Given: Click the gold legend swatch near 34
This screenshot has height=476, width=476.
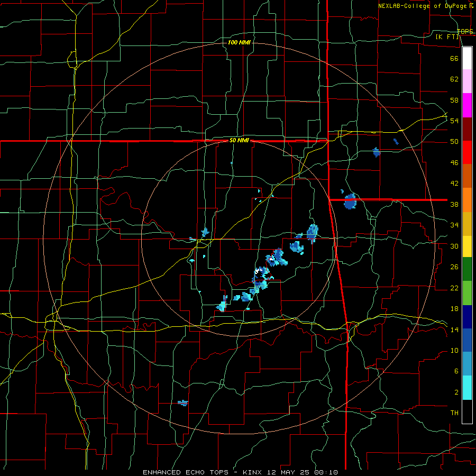Looking at the screenshot, I should point(467,224).
